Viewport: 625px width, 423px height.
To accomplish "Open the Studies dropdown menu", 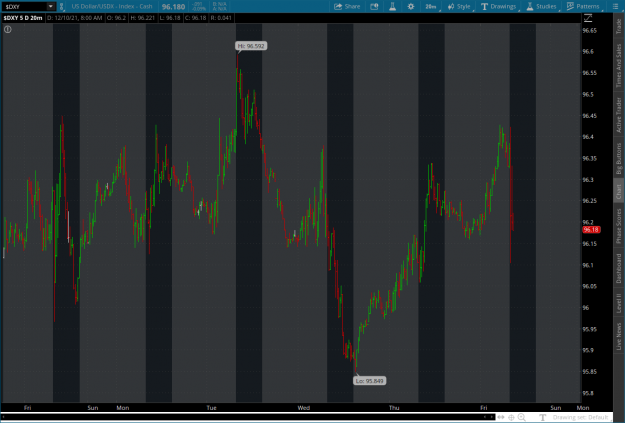I will point(541,6).
